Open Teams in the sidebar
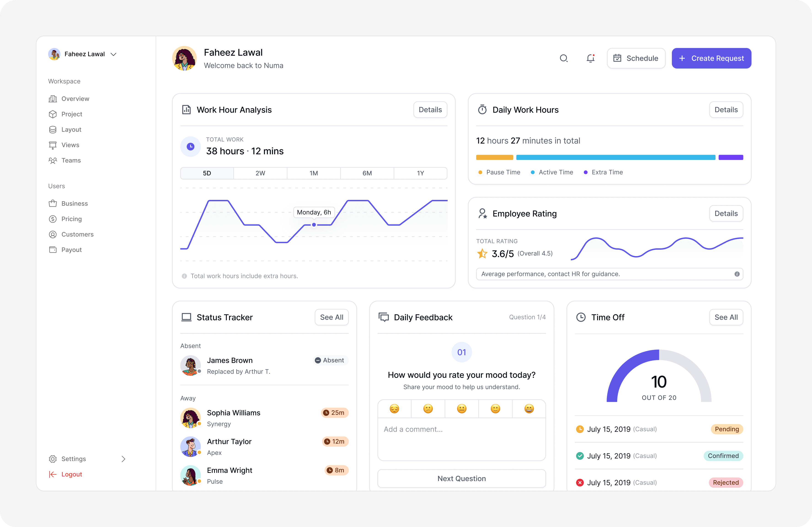Viewport: 812px width, 527px height. point(65,161)
